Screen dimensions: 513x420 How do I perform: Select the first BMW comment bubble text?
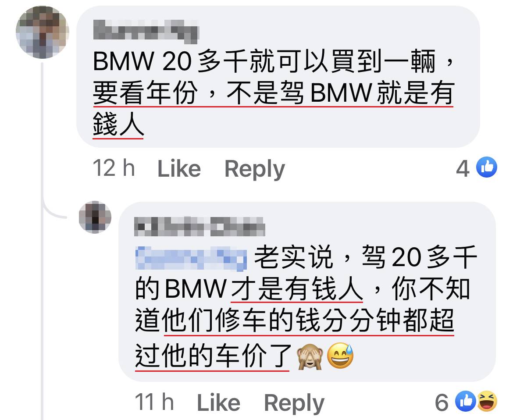tap(274, 93)
